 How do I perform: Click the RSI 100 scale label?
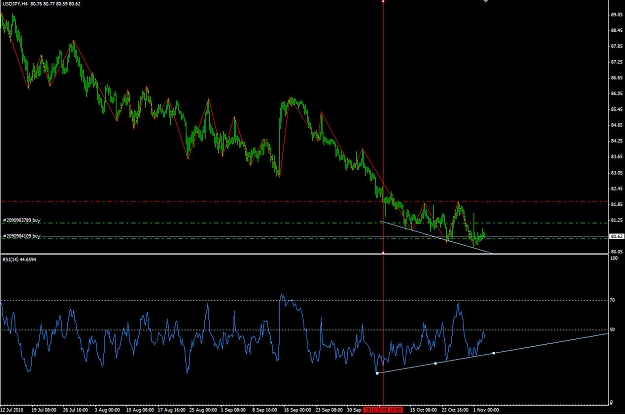tap(614, 258)
